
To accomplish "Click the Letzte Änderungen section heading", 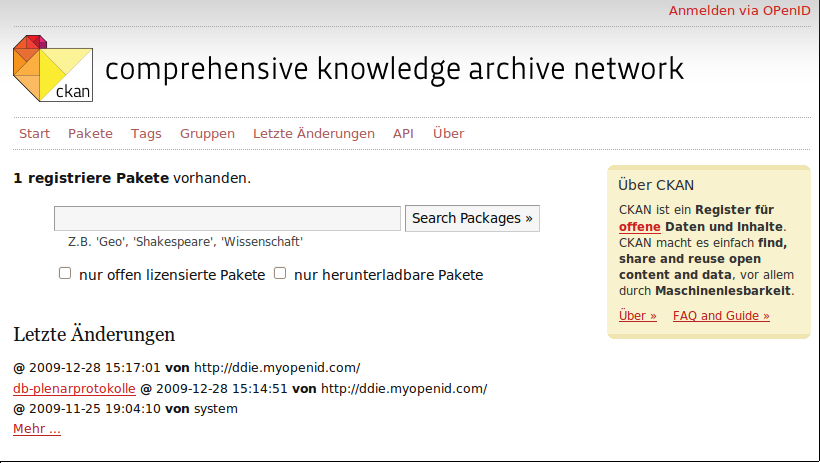I will click(94, 334).
